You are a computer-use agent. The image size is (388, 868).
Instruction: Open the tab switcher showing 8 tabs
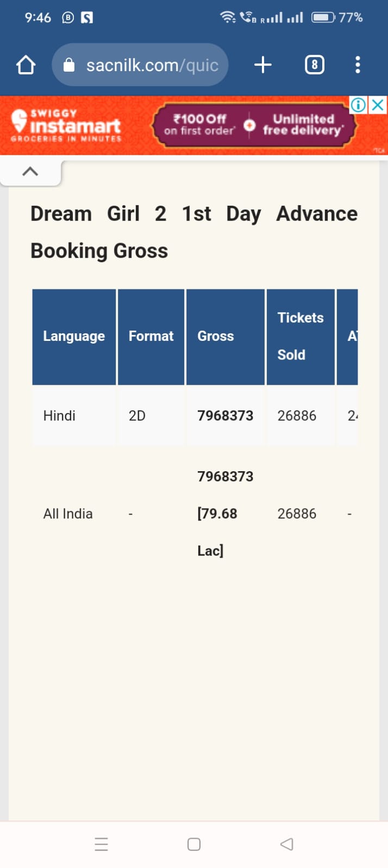(314, 65)
